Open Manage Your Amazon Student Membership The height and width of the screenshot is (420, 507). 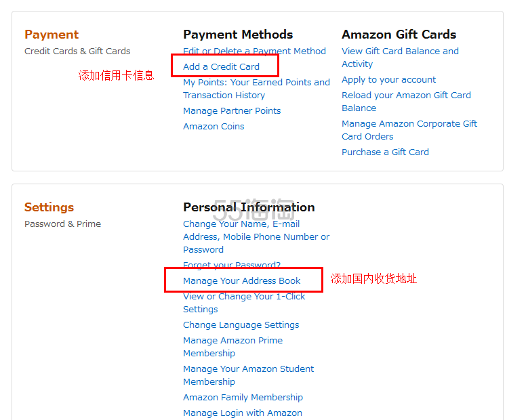pyautogui.click(x=248, y=375)
